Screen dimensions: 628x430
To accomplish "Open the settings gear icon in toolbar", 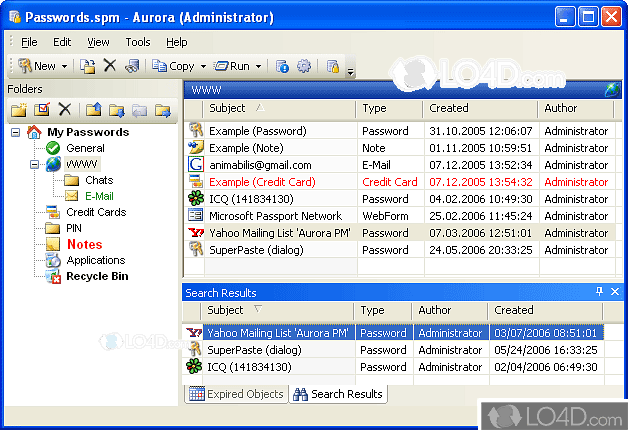I will [304, 66].
